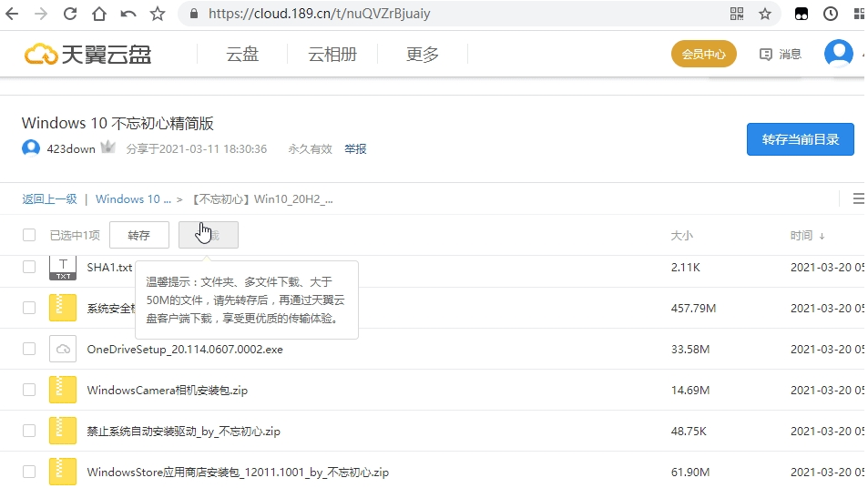
Task: Click the 返回上一级 link
Action: (49, 199)
